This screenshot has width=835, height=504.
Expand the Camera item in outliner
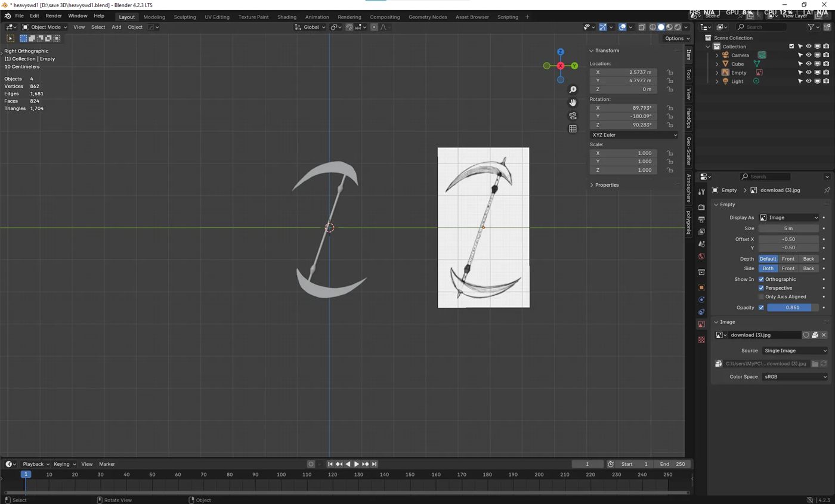pyautogui.click(x=717, y=55)
